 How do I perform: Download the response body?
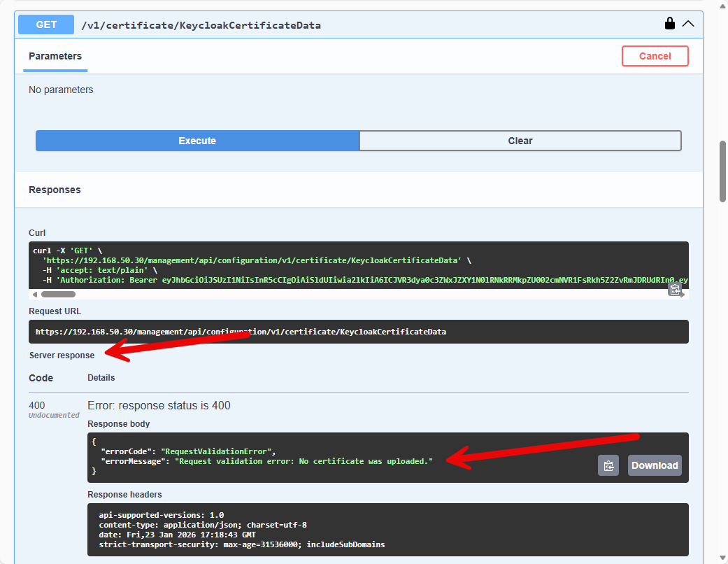coord(655,465)
